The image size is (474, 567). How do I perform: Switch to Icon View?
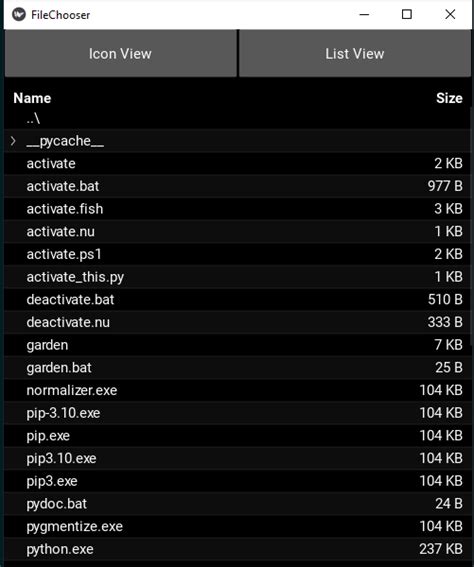coord(120,54)
